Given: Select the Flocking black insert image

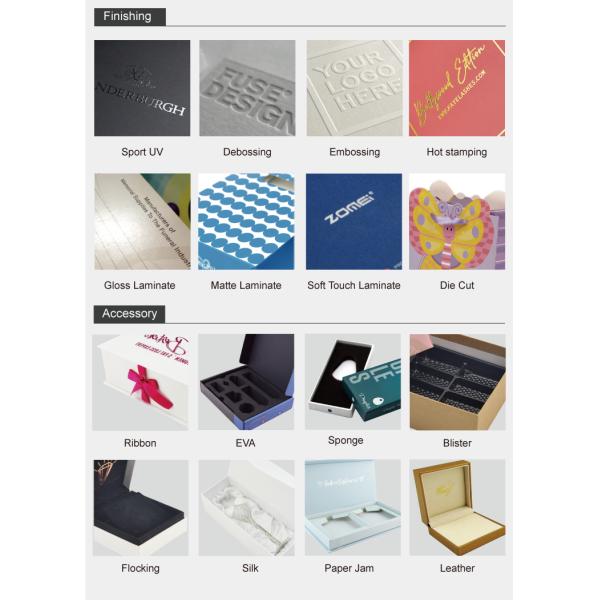Looking at the screenshot, I should pos(141,508).
